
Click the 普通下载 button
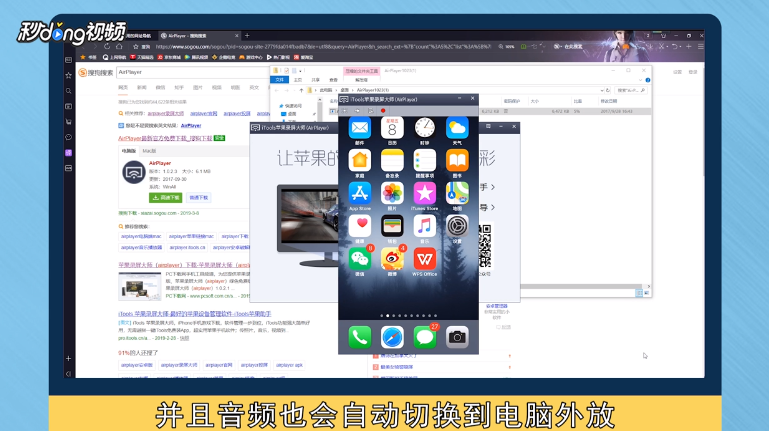tap(199, 198)
